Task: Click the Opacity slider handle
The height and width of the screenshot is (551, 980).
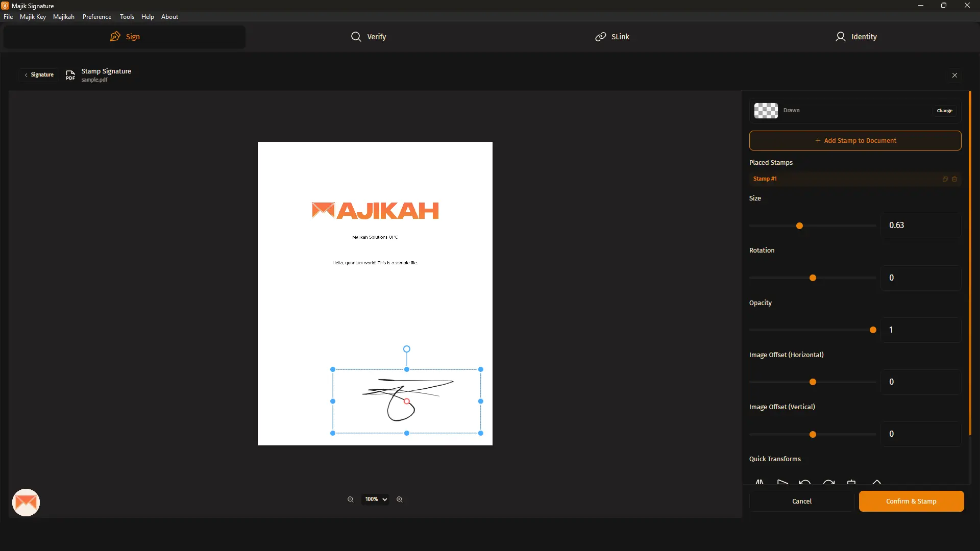Action: tap(873, 330)
